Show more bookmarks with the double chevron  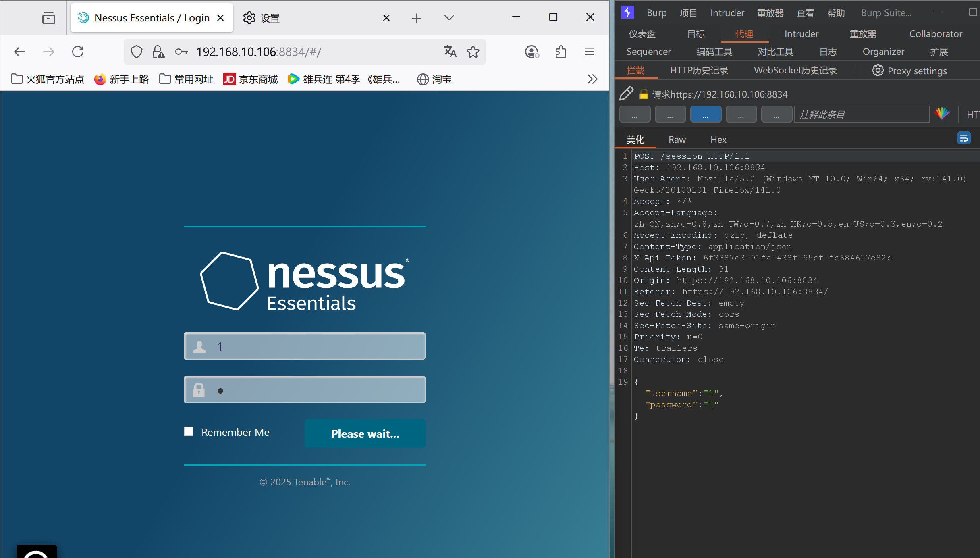[x=592, y=79]
